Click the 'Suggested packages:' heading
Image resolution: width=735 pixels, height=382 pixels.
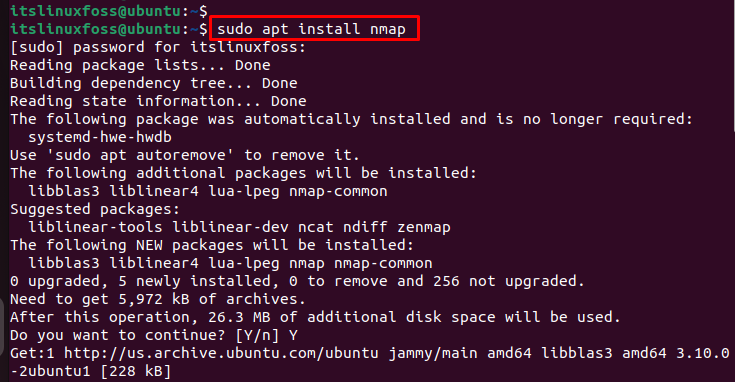95,209
